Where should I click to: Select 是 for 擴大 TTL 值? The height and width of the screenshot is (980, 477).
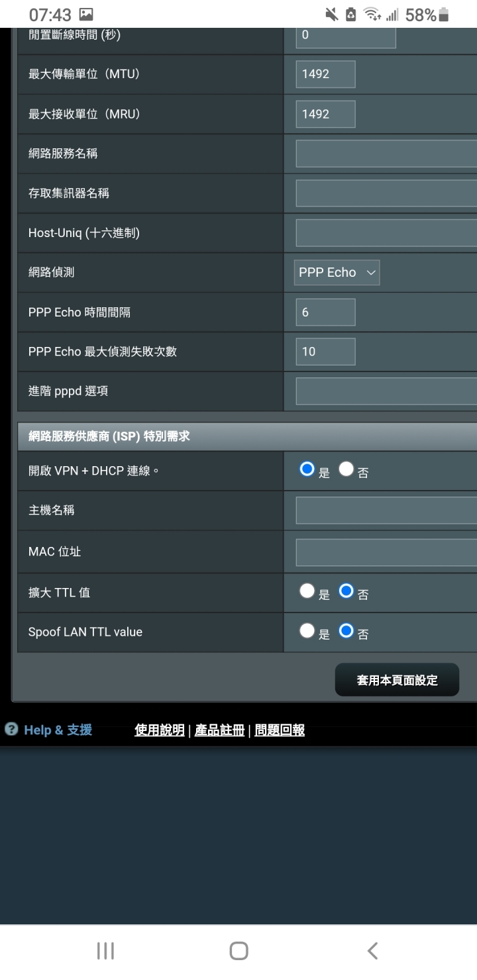point(306,591)
